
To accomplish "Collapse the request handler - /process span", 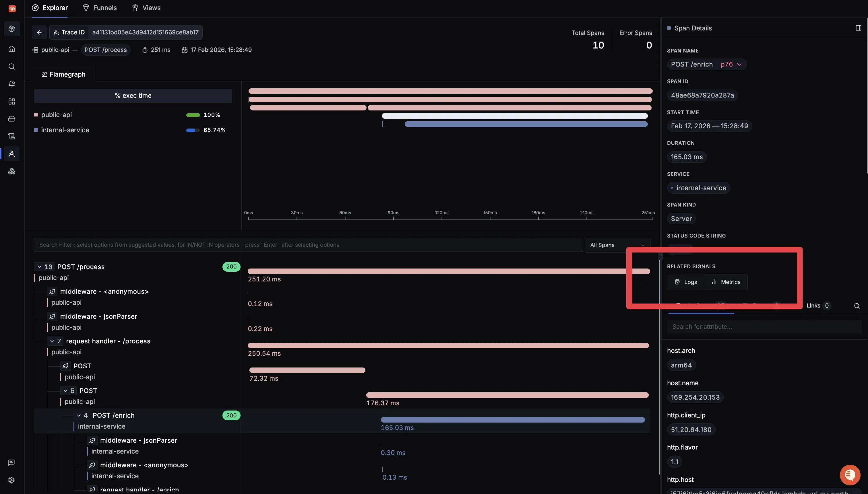I will click(x=52, y=341).
